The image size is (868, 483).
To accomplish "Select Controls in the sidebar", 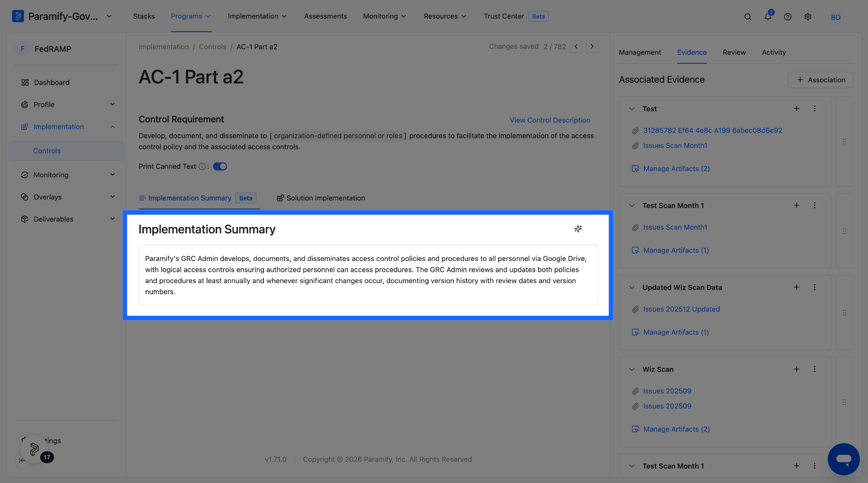I will point(66,151).
